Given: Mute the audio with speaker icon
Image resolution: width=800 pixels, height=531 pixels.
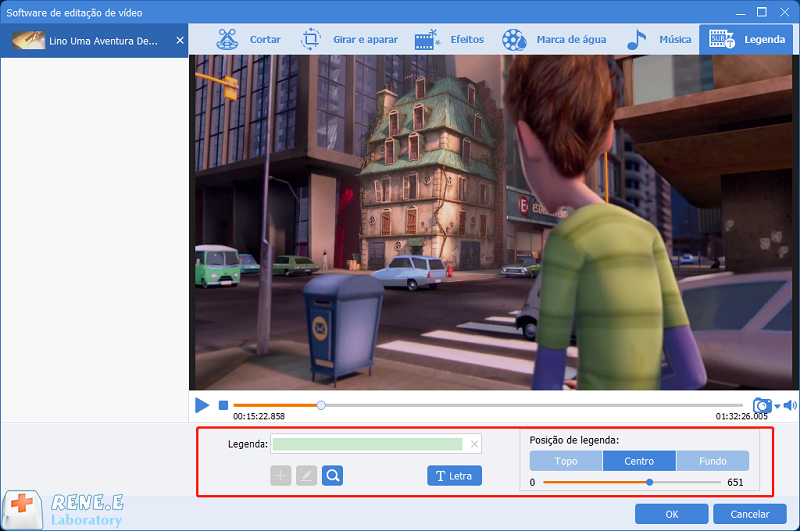Looking at the screenshot, I should click(x=790, y=406).
